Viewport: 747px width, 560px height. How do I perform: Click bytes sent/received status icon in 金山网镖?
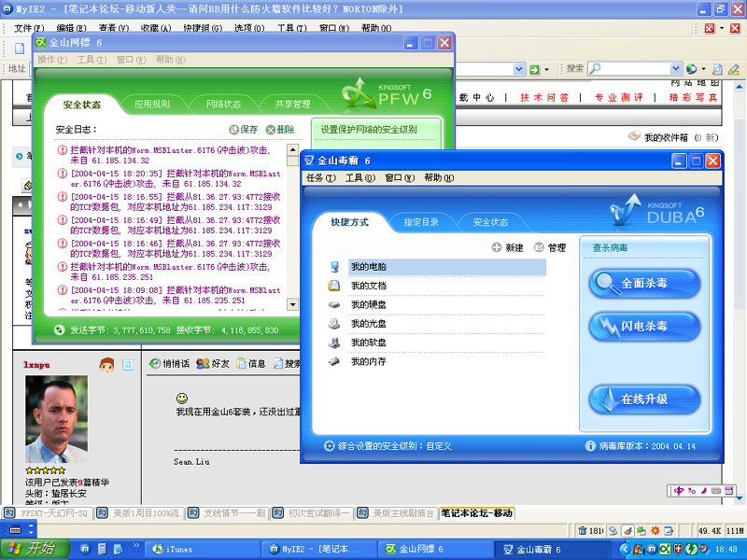pos(59,330)
